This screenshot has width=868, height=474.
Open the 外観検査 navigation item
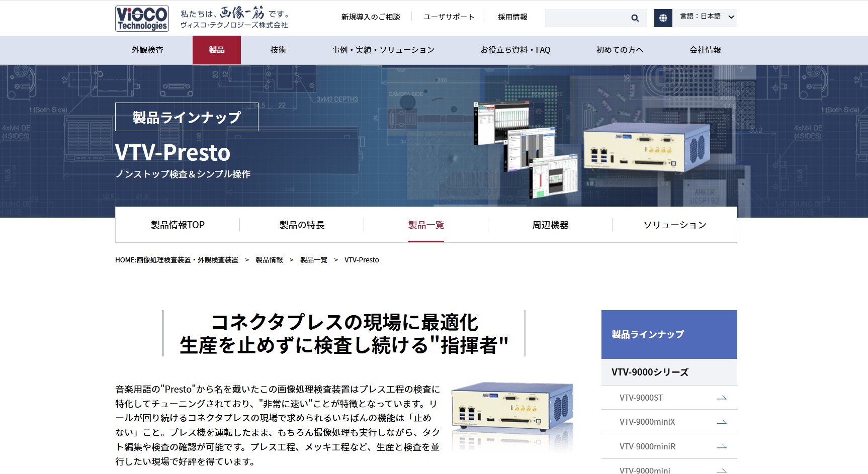(x=147, y=50)
